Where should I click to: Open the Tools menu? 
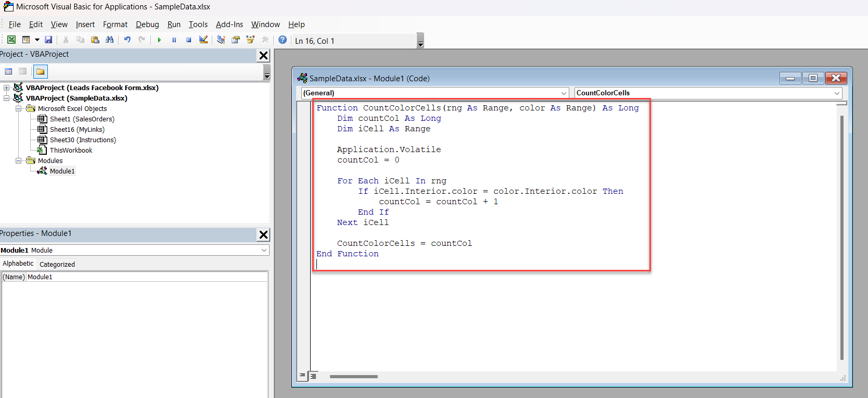[198, 24]
